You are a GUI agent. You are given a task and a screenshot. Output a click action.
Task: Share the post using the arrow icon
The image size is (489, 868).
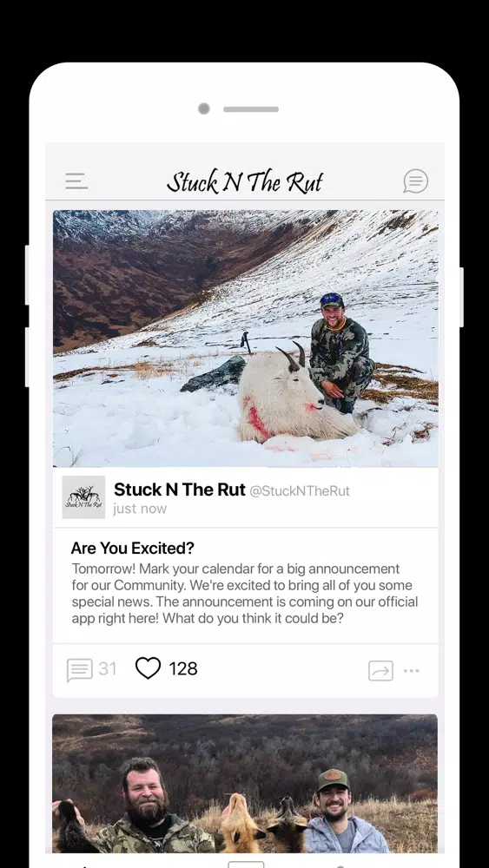click(x=381, y=670)
